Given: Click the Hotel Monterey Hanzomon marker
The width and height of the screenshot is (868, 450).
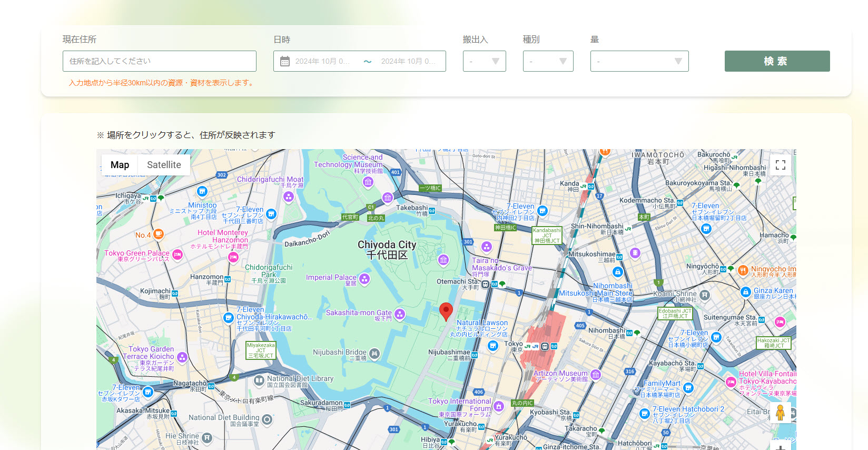Looking at the screenshot, I should pyautogui.click(x=233, y=257).
